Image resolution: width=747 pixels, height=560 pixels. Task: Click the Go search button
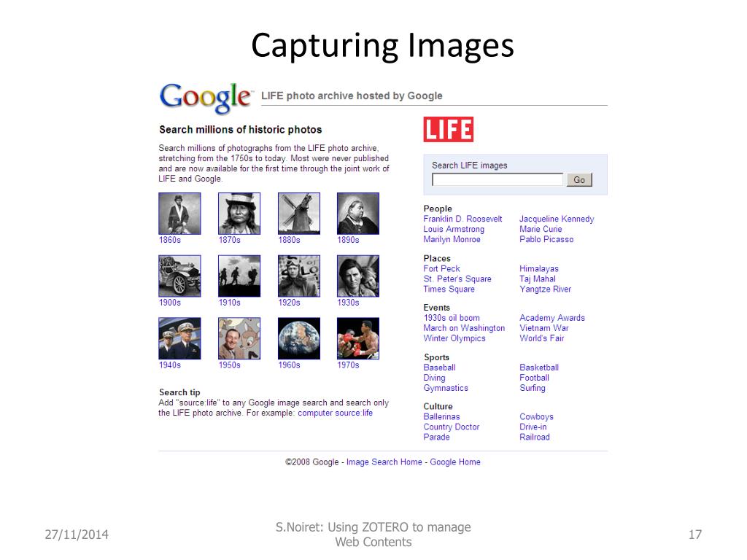579,179
